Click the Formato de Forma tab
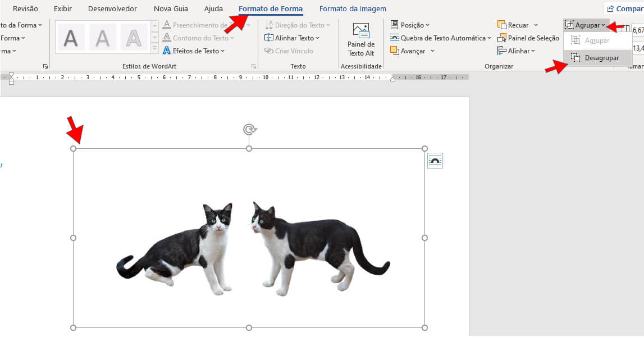Image resolution: width=644 pixels, height=337 pixels. click(x=271, y=8)
